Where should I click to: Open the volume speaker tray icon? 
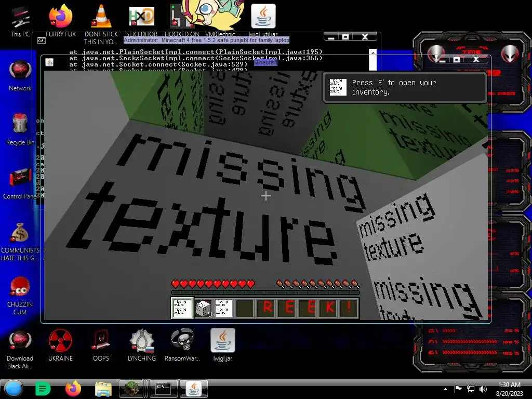tap(483, 389)
